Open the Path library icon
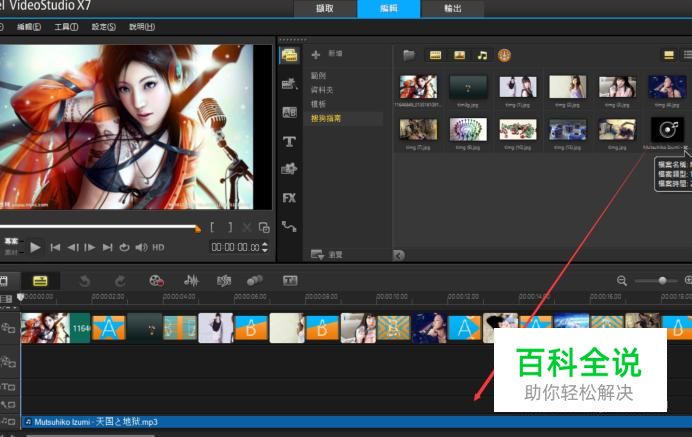The width and height of the screenshot is (692, 437). click(x=290, y=226)
